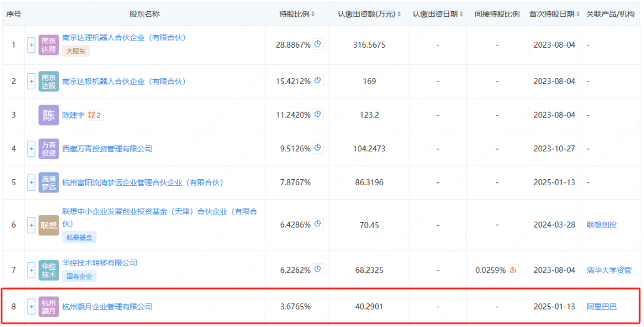Click the pie chart icon beside 6.2262%
The width and height of the screenshot is (644, 327).
[318, 270]
